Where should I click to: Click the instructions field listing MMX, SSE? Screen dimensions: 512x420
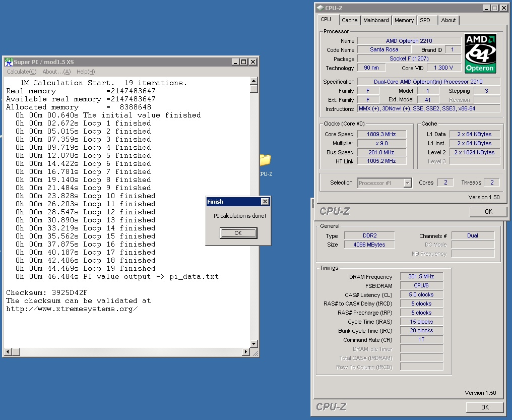(x=428, y=109)
